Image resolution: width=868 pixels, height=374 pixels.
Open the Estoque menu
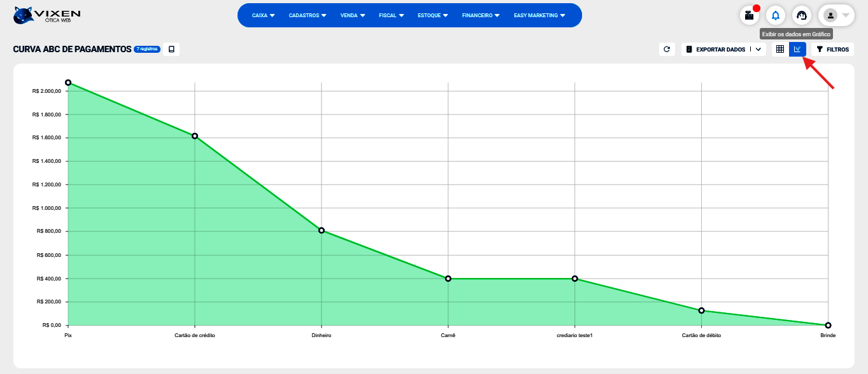point(432,15)
